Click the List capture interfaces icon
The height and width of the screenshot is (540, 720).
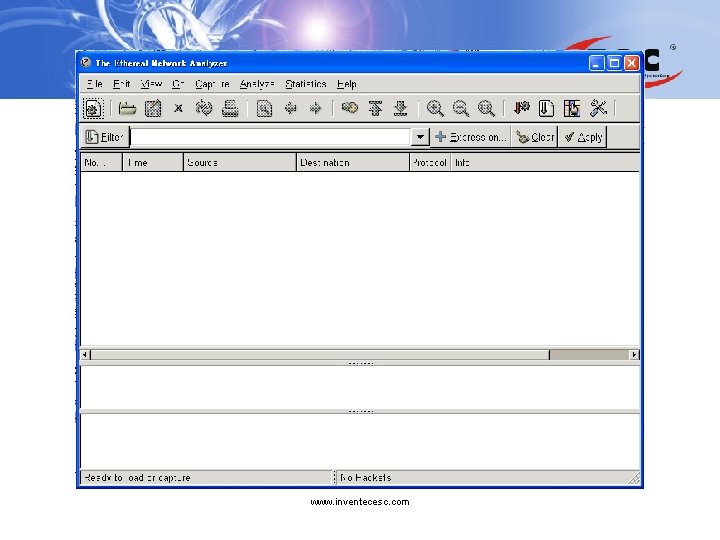click(93, 109)
